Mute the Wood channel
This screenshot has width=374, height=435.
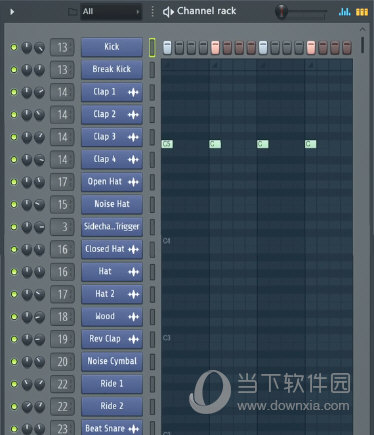tap(14, 317)
